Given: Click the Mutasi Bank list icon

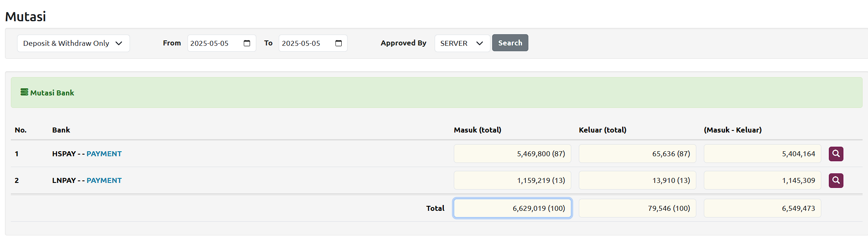Looking at the screenshot, I should pos(25,92).
